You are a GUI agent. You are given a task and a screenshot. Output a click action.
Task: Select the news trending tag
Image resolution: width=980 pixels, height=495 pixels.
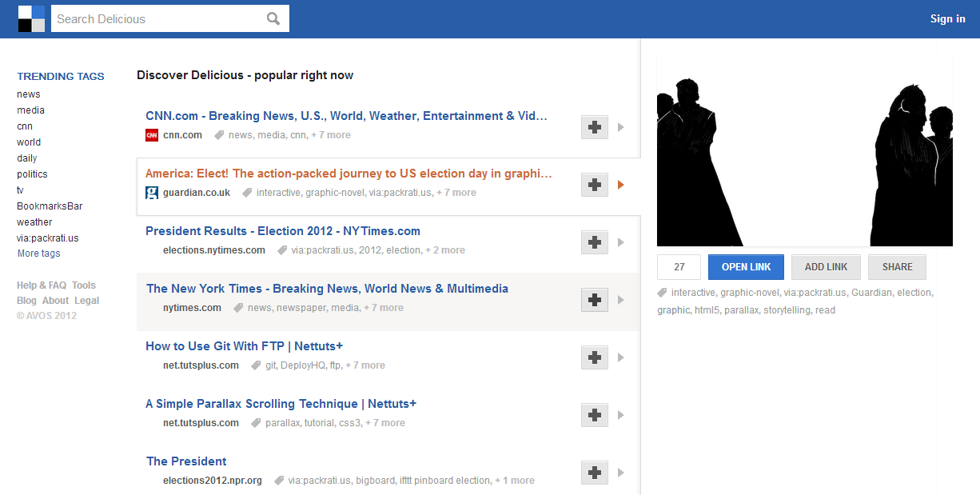point(29,94)
